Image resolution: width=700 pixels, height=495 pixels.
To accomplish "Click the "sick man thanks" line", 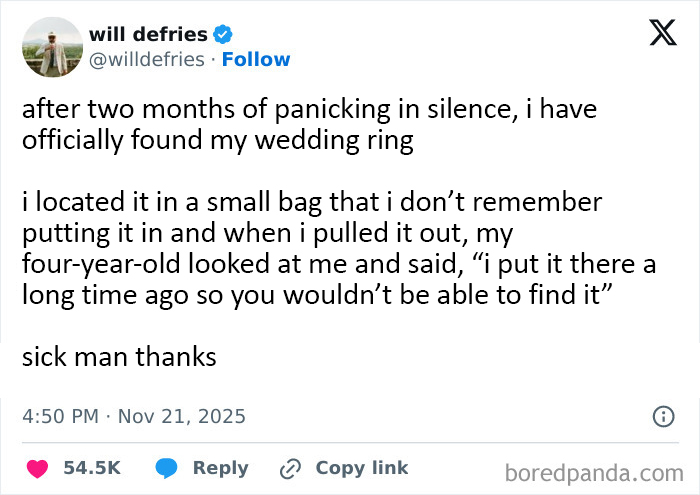I will 119,356.
